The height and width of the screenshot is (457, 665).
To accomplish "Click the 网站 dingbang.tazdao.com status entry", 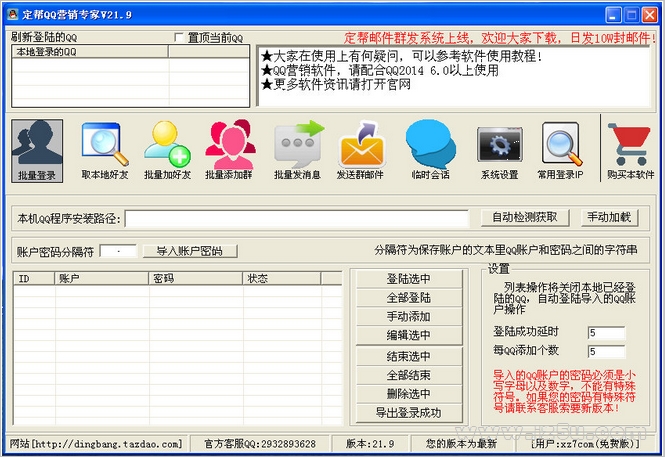I will pyautogui.click(x=96, y=444).
